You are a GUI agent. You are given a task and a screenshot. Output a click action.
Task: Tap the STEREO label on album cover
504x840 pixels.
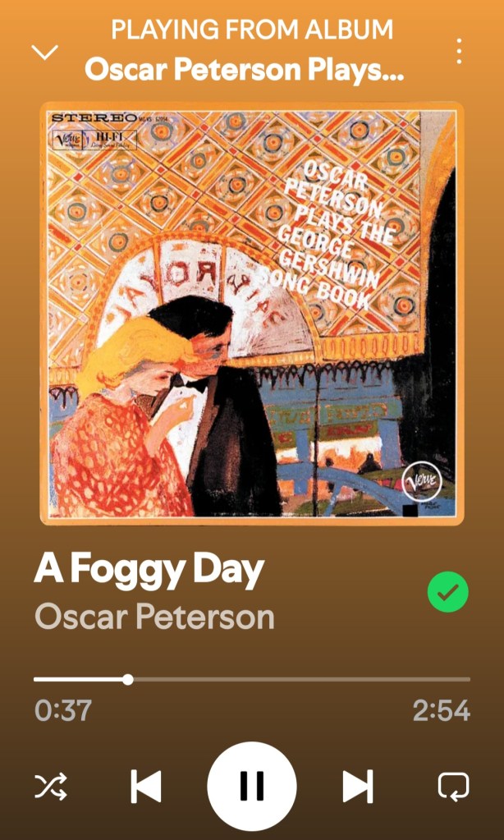point(94,117)
